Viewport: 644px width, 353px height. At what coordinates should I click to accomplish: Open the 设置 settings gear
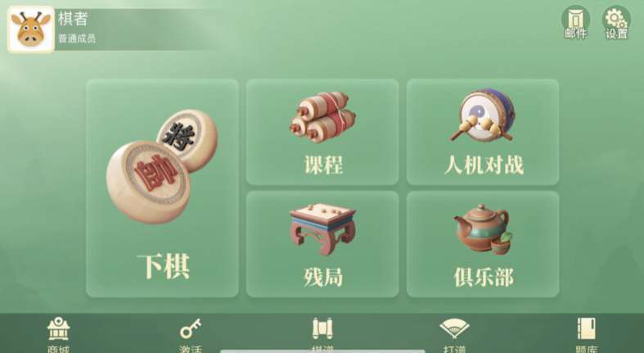[x=616, y=23]
